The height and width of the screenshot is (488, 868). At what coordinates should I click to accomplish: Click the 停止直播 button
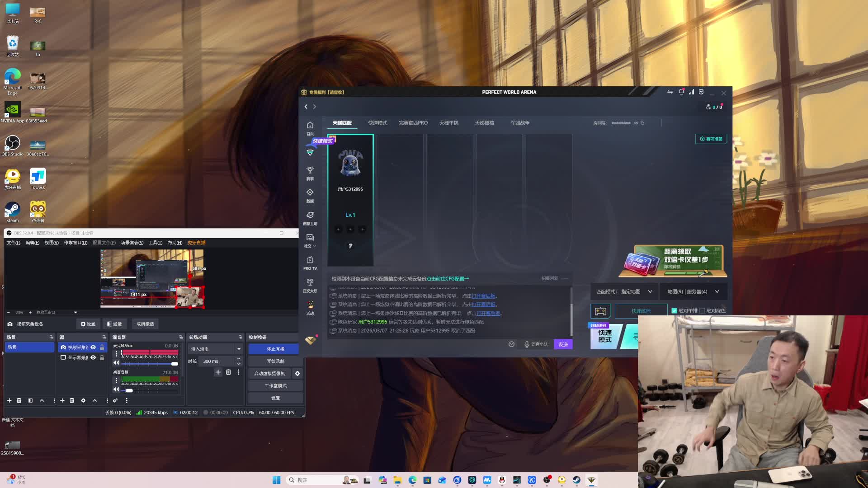(x=275, y=349)
